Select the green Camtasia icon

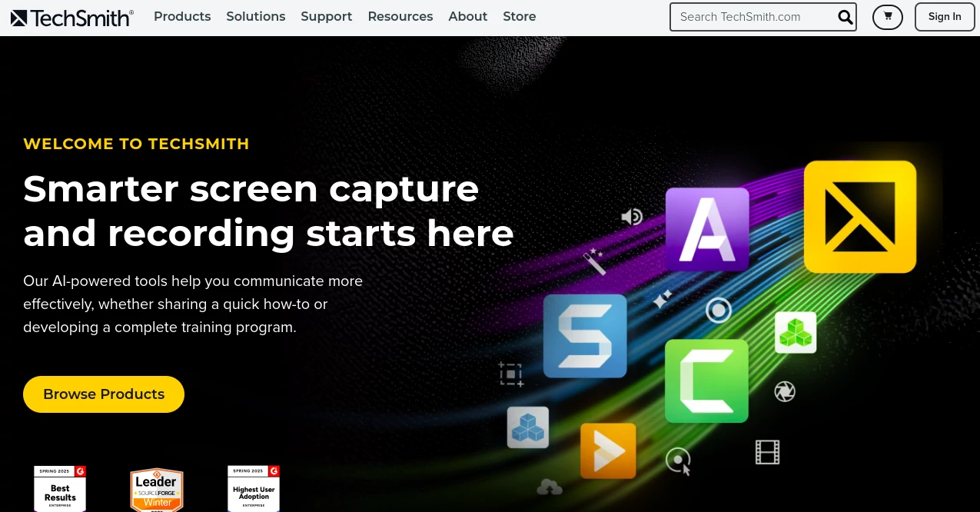coord(706,381)
